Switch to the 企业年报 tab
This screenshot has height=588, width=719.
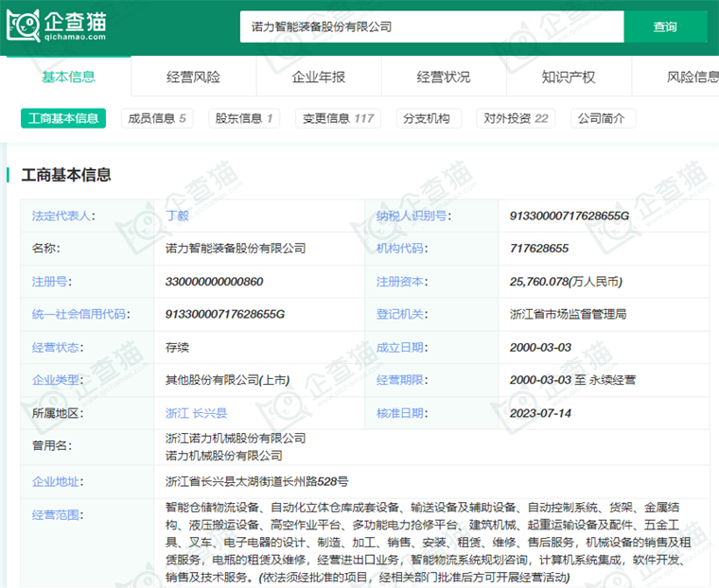[319, 77]
